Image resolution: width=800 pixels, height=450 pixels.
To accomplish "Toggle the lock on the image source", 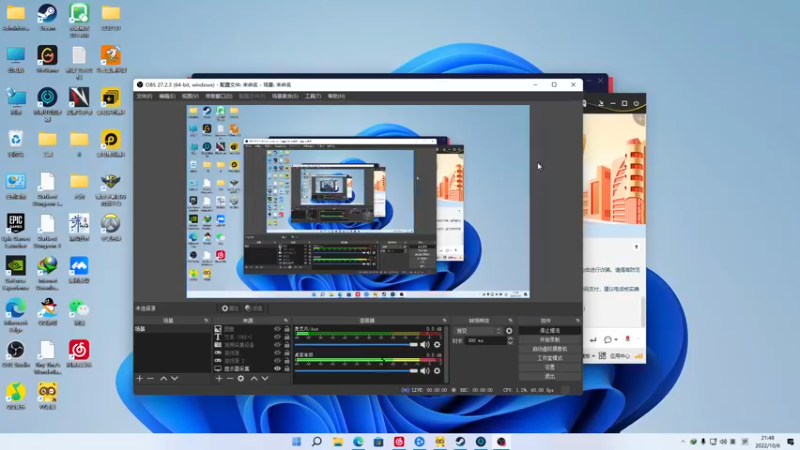I will 287,329.
